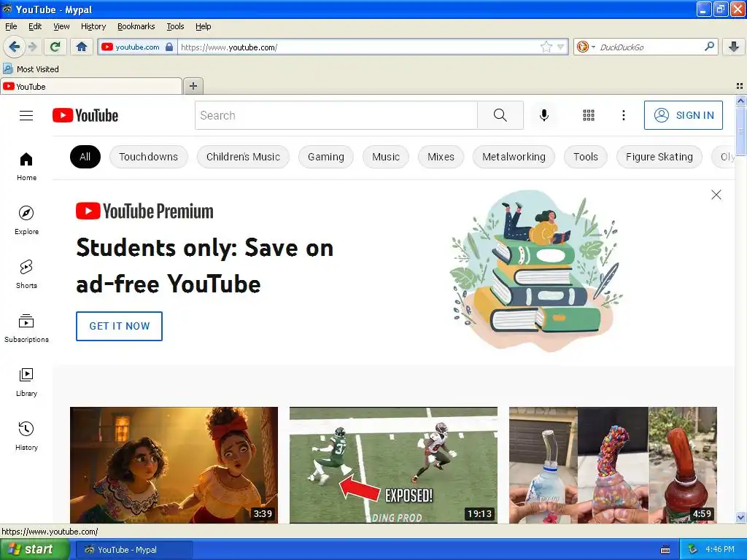Open the View menu
The height and width of the screenshot is (560, 747).
tap(61, 26)
